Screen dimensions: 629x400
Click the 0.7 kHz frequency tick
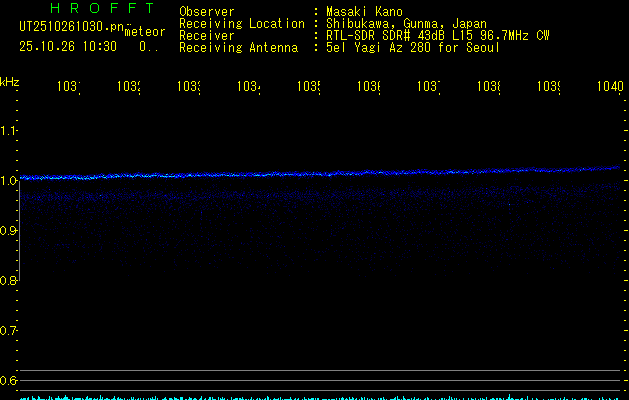(x=9, y=331)
